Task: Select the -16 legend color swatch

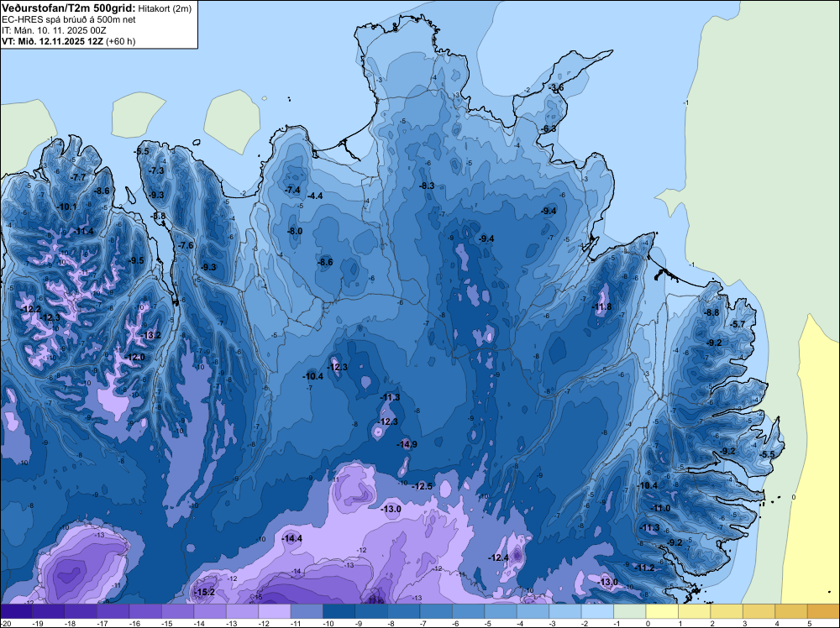Action: [x=145, y=610]
